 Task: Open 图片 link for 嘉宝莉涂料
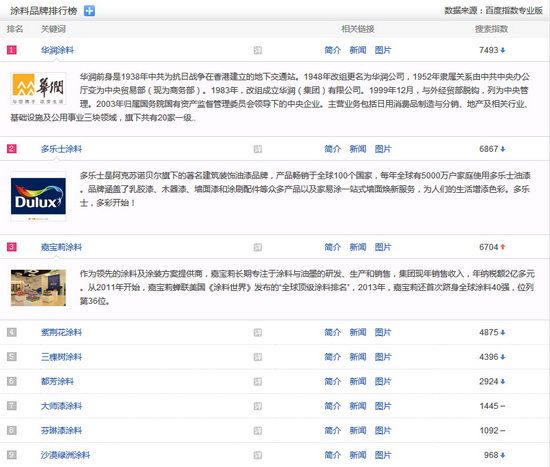(383, 247)
